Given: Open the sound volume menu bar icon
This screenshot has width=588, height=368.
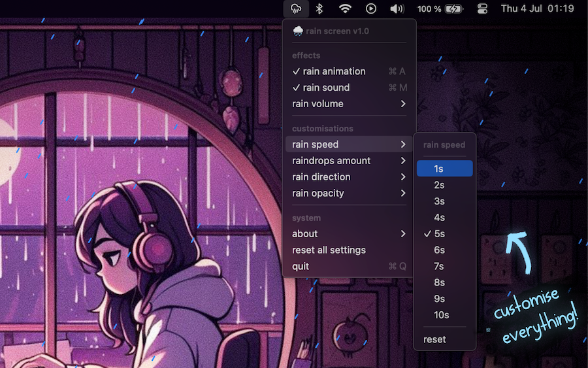Looking at the screenshot, I should (397, 8).
